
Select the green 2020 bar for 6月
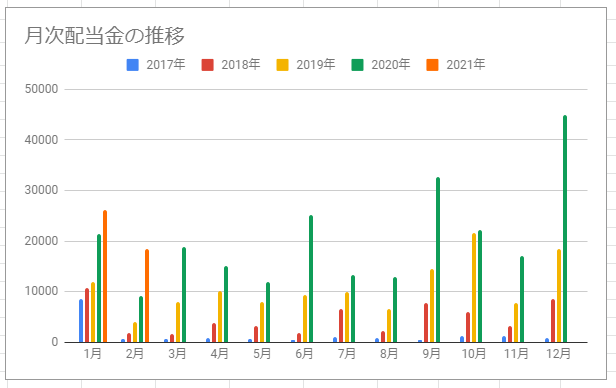311,278
